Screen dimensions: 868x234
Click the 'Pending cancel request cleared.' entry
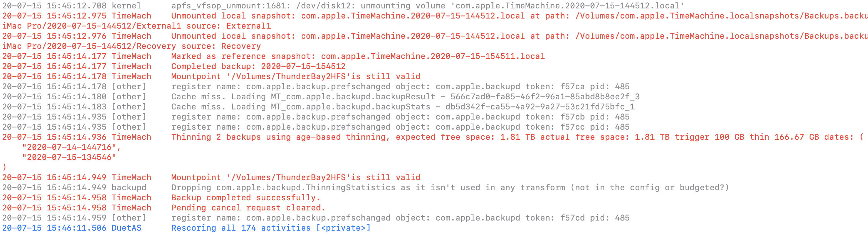248,208
